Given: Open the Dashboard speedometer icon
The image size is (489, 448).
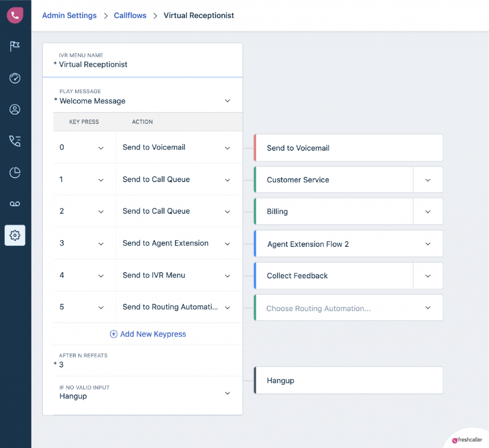Looking at the screenshot, I should tap(15, 78).
